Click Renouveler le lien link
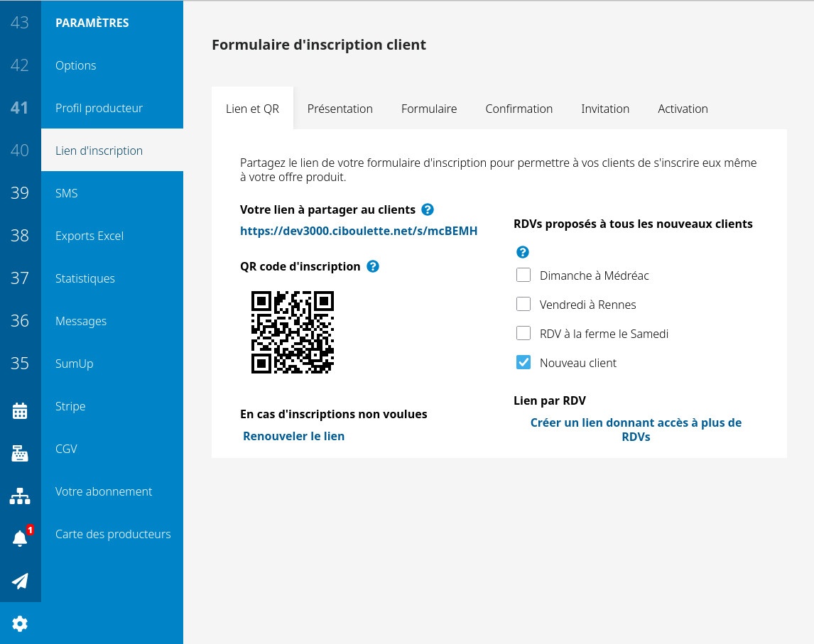814x644 pixels. [x=293, y=436]
